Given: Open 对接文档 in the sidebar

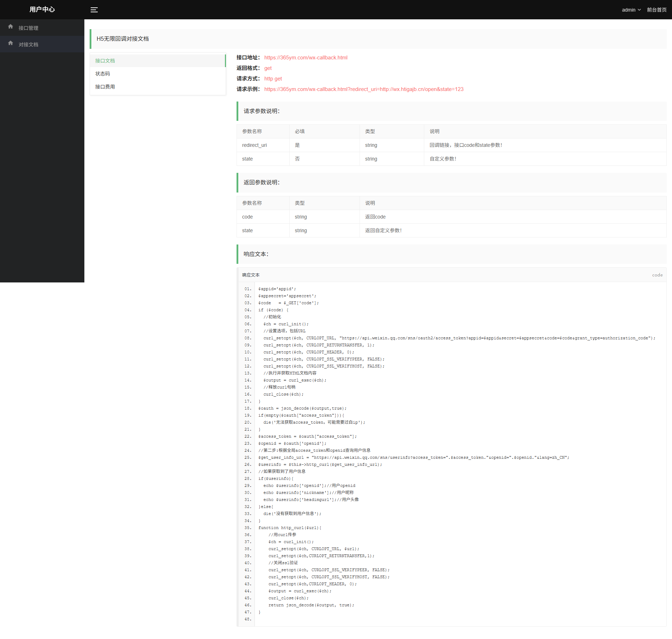Looking at the screenshot, I should pyautogui.click(x=28, y=45).
